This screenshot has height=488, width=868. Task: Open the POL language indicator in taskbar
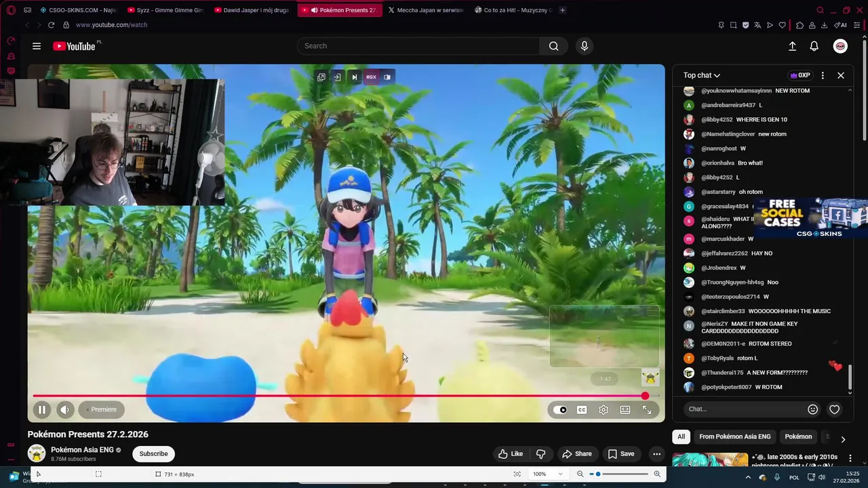[x=794, y=478]
